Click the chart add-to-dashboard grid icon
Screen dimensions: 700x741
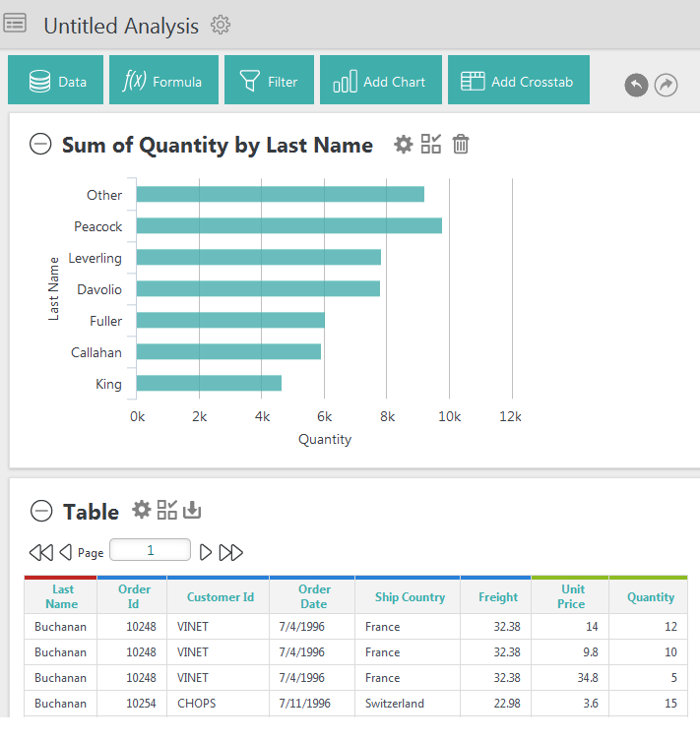point(431,144)
